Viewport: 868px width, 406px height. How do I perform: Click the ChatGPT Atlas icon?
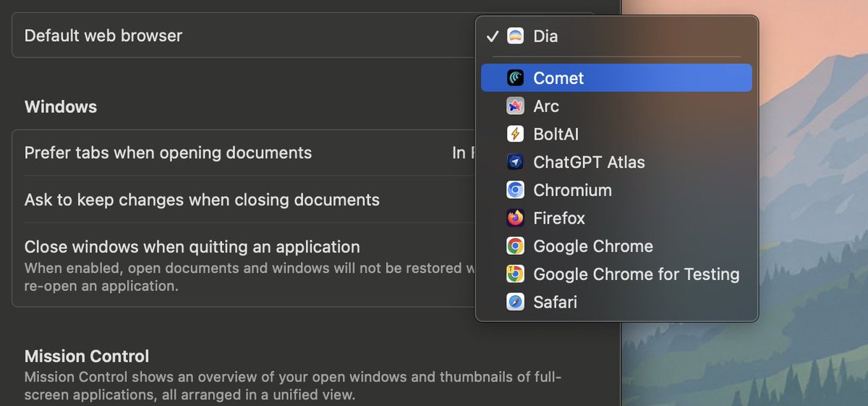click(x=515, y=162)
